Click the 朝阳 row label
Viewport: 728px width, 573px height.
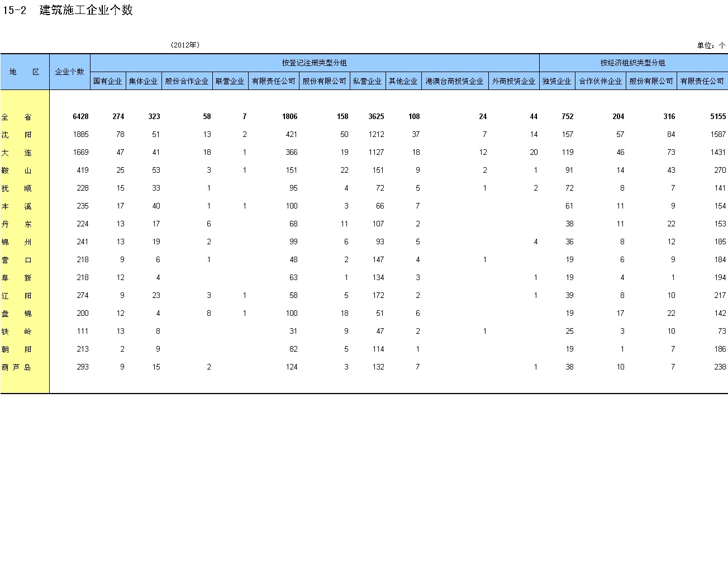point(17,349)
